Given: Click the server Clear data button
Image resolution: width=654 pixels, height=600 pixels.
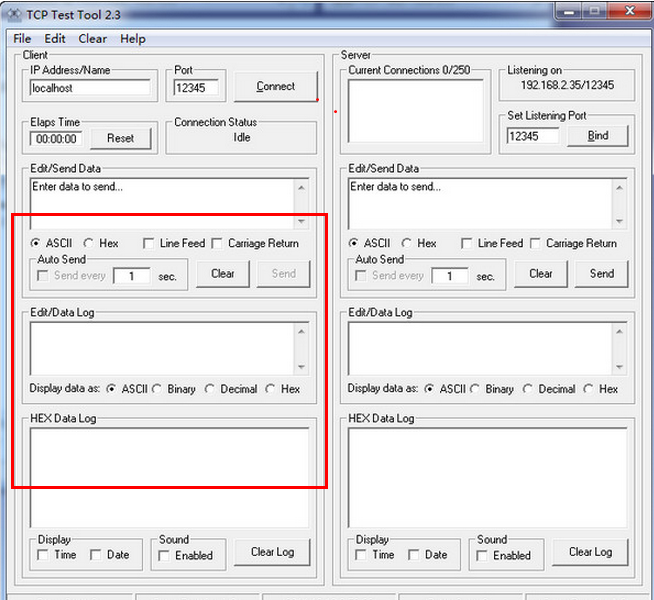Looking at the screenshot, I should (541, 274).
